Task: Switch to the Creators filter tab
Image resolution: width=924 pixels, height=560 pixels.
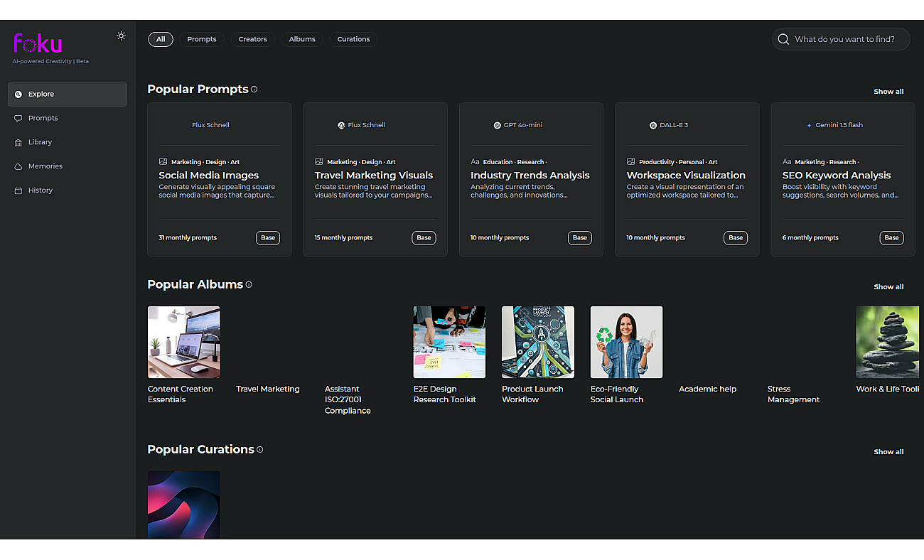Action: [x=252, y=39]
